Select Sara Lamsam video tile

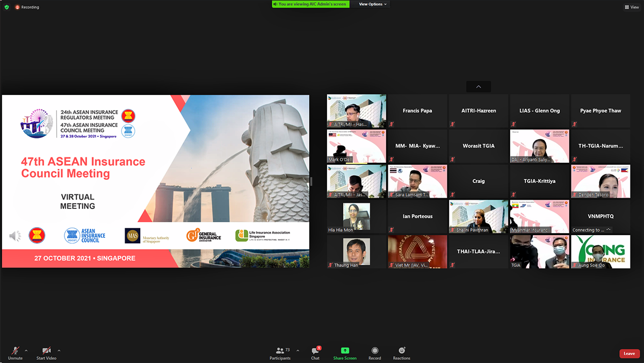pos(417,181)
